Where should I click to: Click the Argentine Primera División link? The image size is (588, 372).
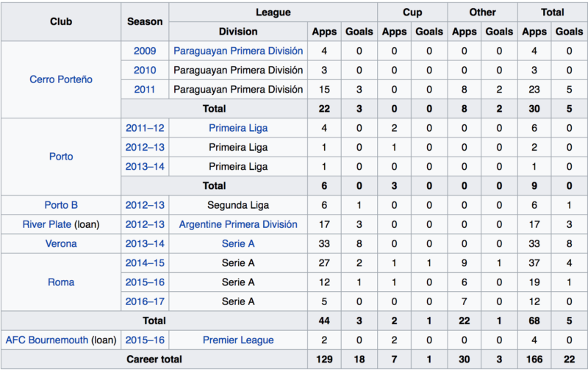pos(238,224)
